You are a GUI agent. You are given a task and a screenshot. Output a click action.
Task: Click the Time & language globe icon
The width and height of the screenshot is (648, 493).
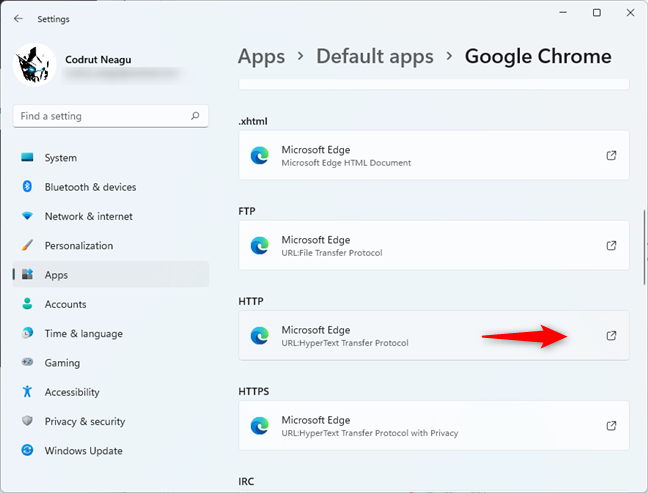pyautogui.click(x=27, y=333)
